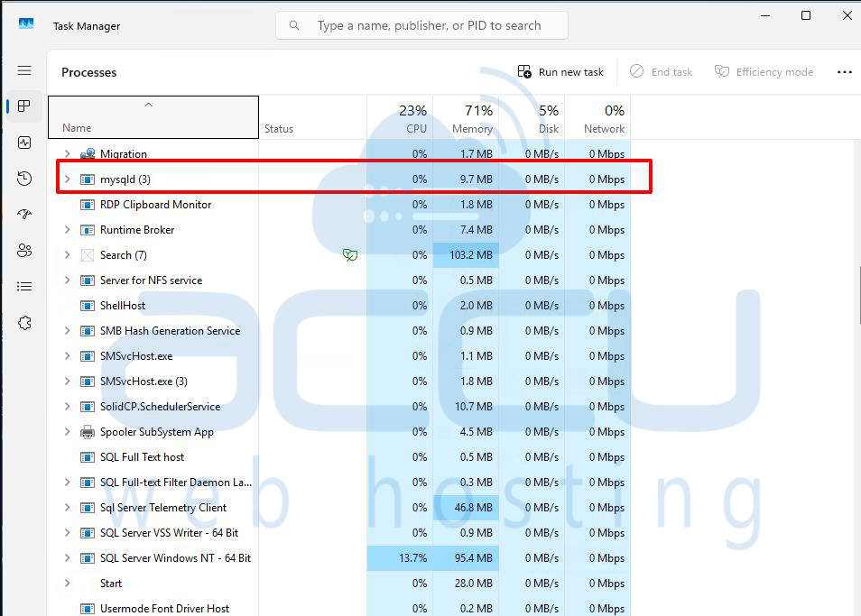Image resolution: width=861 pixels, height=616 pixels.
Task: Click the 95.4 MB memory value
Action: pyautogui.click(x=473, y=558)
